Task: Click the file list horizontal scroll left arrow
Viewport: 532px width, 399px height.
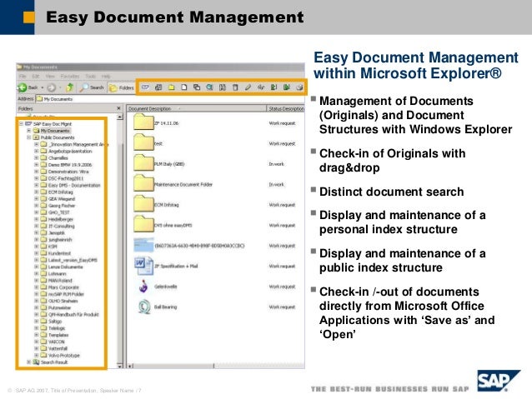Action: coord(130,366)
